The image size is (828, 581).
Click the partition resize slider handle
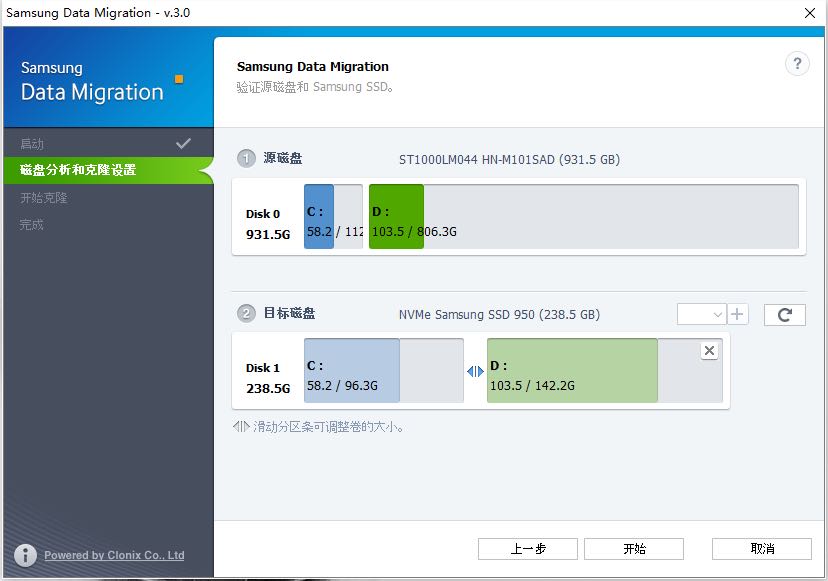tap(475, 372)
